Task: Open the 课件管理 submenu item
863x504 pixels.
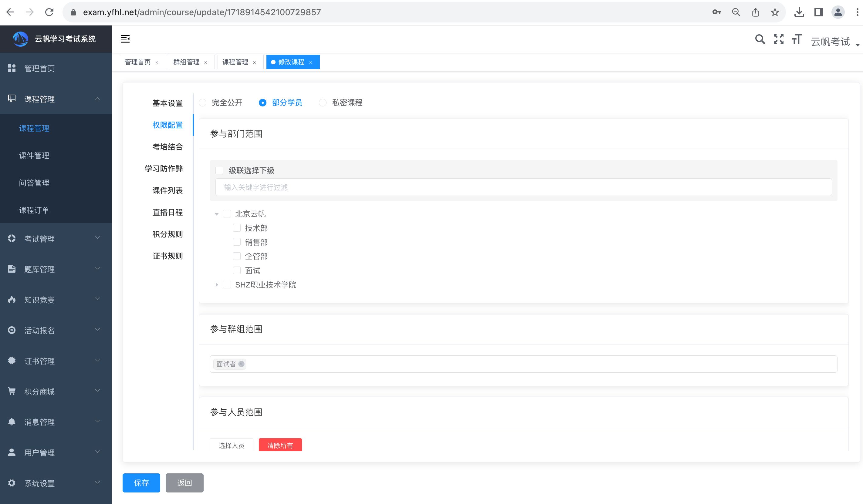Action: (x=34, y=156)
